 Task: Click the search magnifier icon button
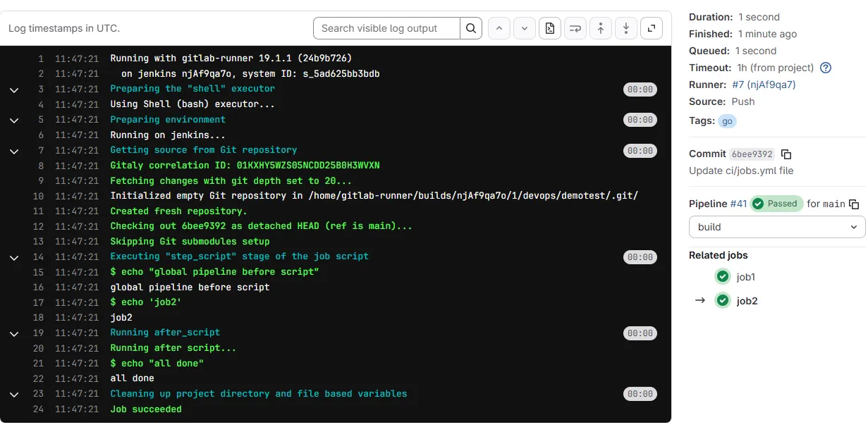[x=471, y=28]
